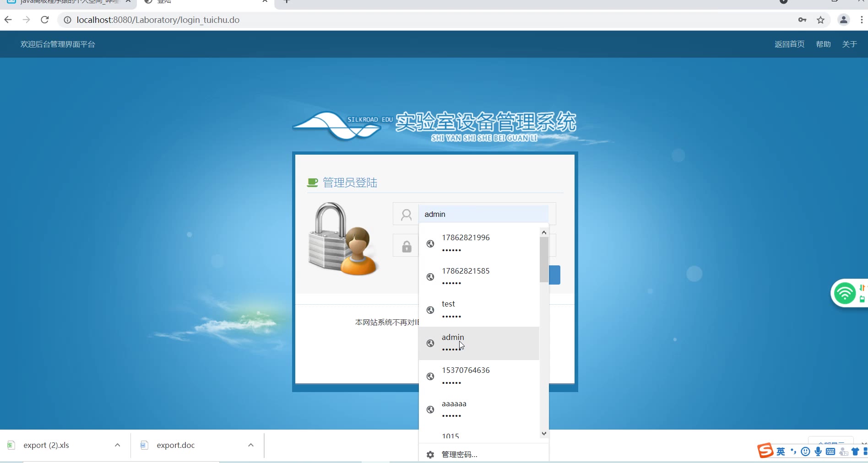Click the username field containing admin
This screenshot has width=868, height=463.
pos(483,214)
